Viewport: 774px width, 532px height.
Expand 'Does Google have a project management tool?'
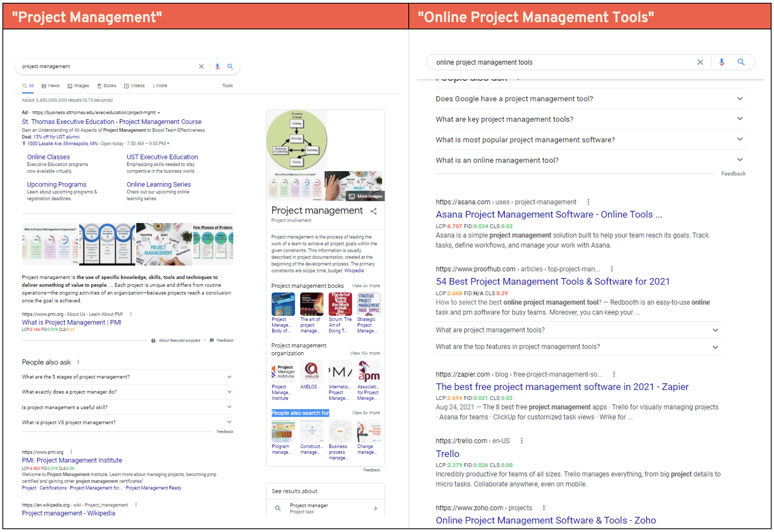pyautogui.click(x=590, y=99)
